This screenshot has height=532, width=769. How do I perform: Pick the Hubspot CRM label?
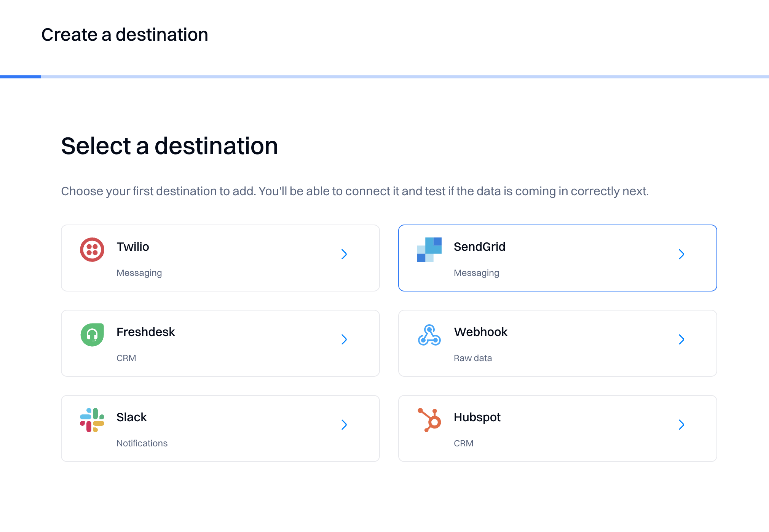point(463,443)
